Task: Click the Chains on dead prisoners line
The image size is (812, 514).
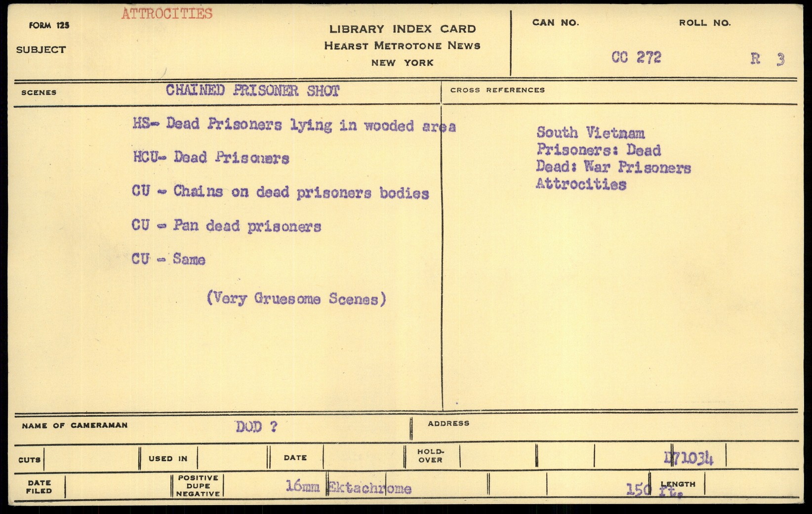Action: [x=280, y=192]
